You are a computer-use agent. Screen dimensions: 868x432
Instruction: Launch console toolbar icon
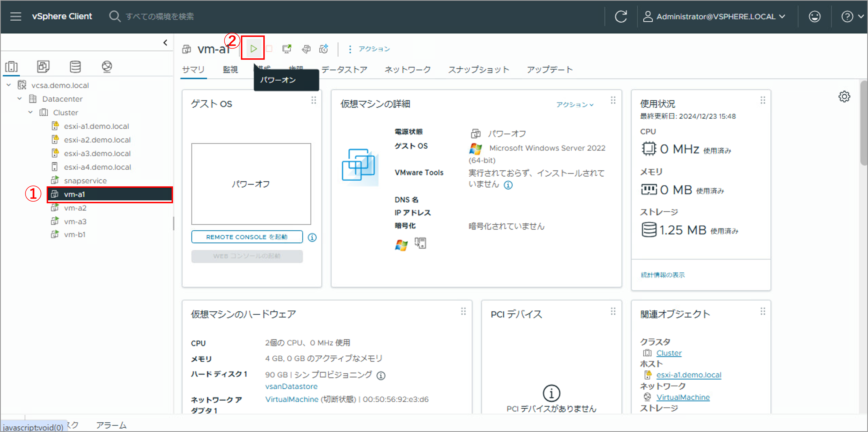pyautogui.click(x=287, y=49)
